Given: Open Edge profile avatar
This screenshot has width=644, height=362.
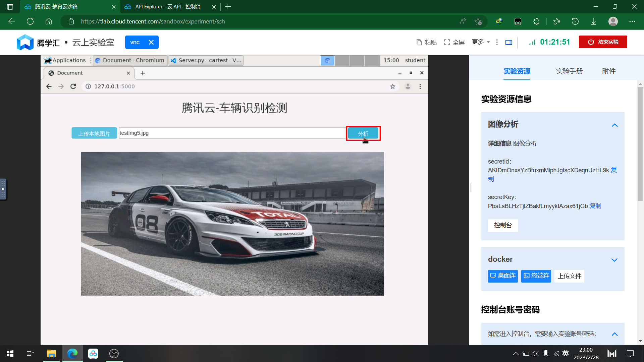Looking at the screenshot, I should (x=613, y=21).
